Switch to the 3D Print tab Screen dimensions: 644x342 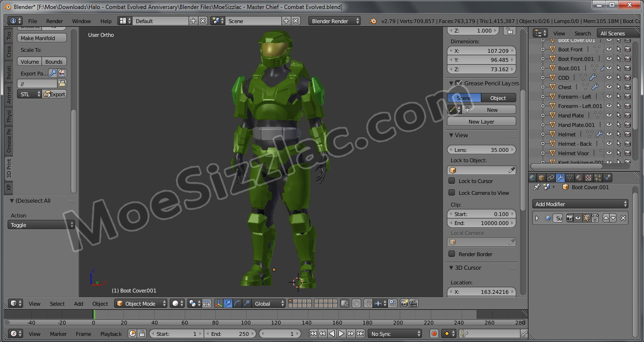[8, 168]
